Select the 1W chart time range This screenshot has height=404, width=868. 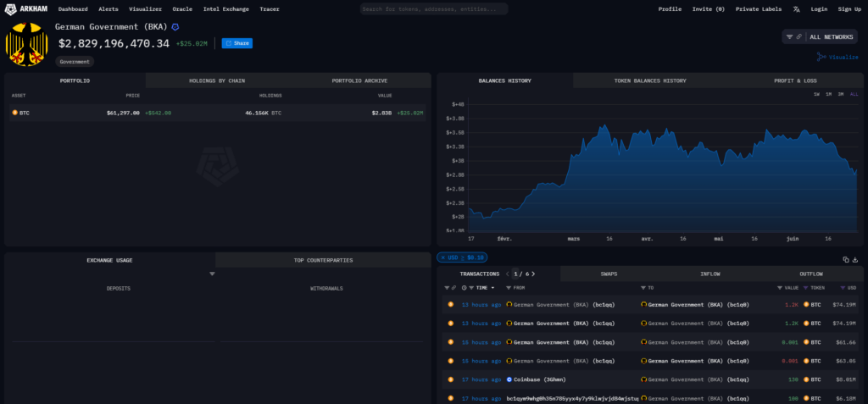(x=816, y=94)
